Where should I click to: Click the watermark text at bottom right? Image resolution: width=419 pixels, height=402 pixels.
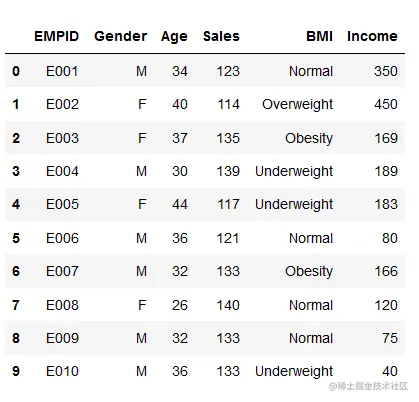pos(368,386)
